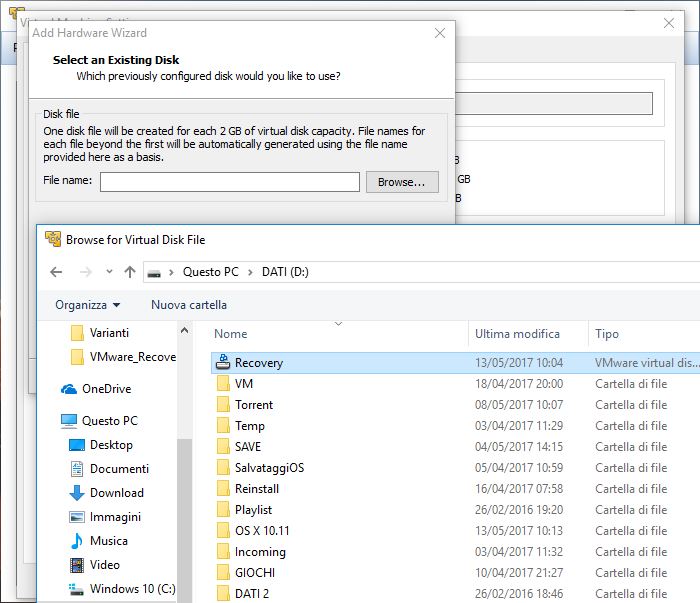Open Musica in navigation pane
This screenshot has height=603, width=700.
[99, 541]
